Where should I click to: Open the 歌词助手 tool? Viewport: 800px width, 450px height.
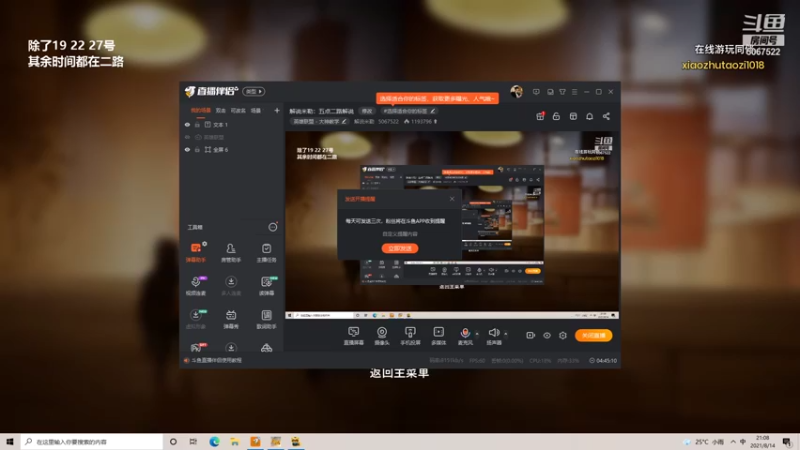(266, 319)
